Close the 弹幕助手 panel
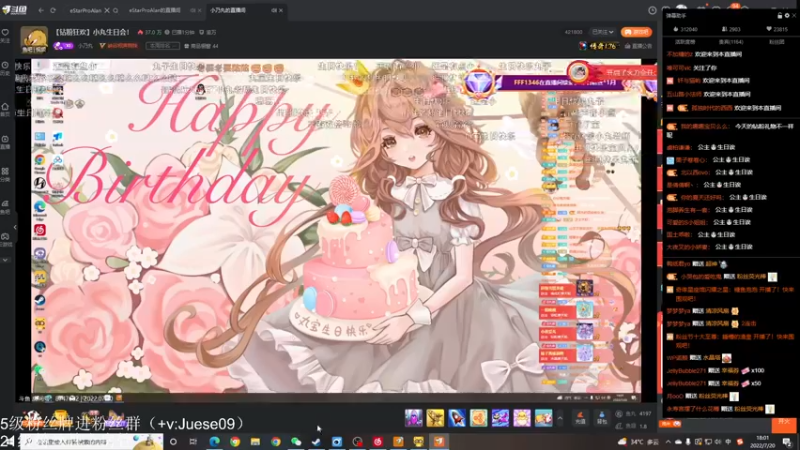 (x=794, y=16)
